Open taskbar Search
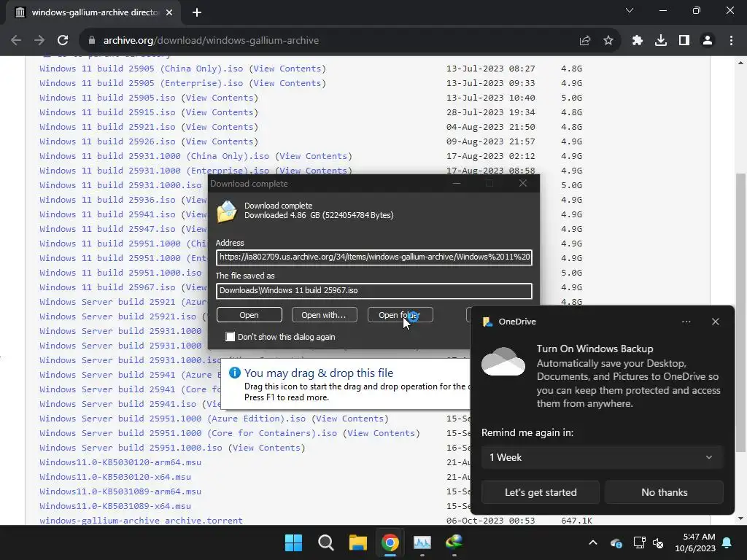This screenshot has width=747, height=560. pyautogui.click(x=326, y=542)
